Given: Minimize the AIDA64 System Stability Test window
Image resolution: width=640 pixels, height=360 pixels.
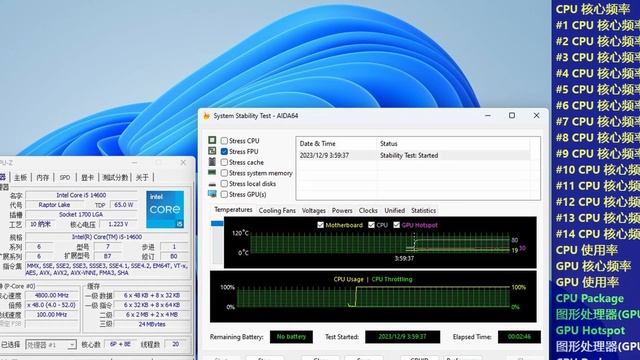Looking at the screenshot, I should [488, 116].
